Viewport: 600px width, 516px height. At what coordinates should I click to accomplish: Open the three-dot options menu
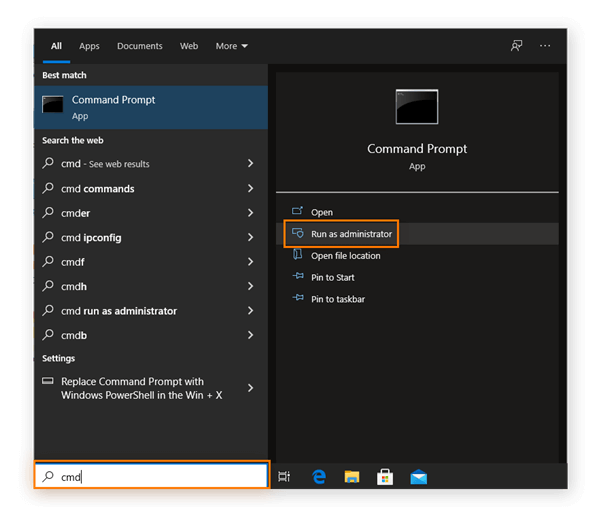click(x=545, y=46)
